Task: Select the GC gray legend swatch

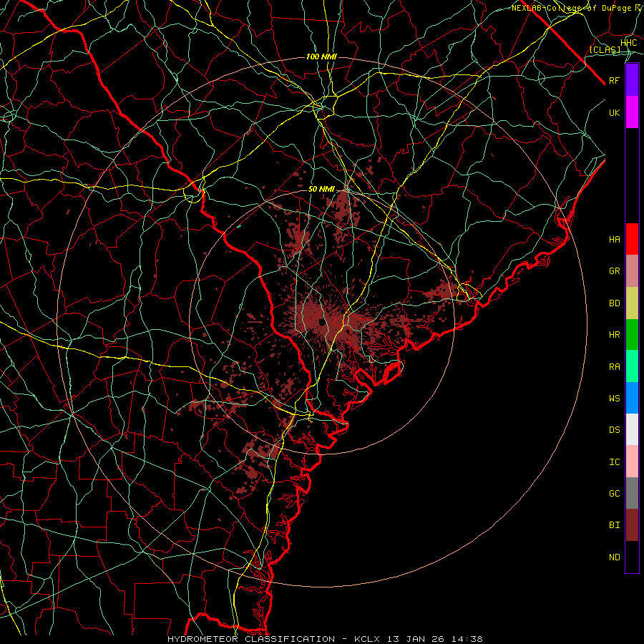Action: click(x=632, y=493)
